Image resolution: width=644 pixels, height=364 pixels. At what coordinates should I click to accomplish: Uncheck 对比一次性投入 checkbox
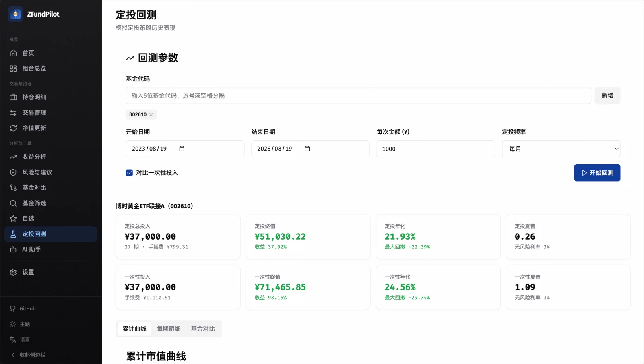click(x=129, y=173)
